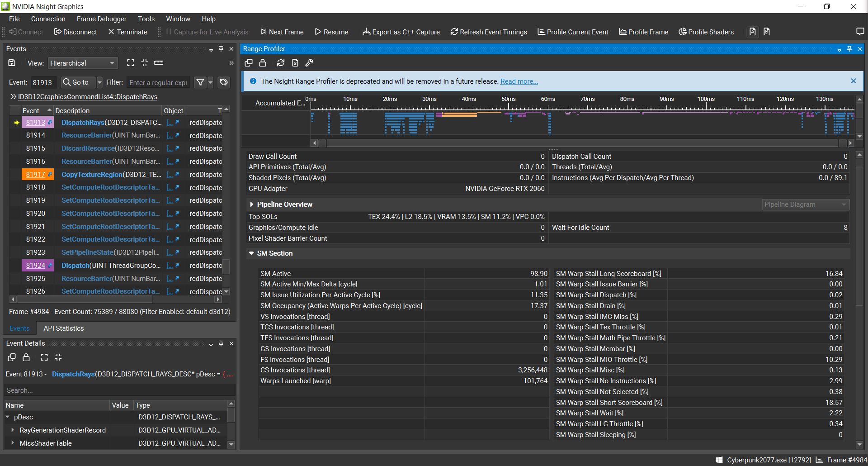The width and height of the screenshot is (868, 466).
Task: Dismiss the deprecation notice banner
Action: click(x=854, y=81)
